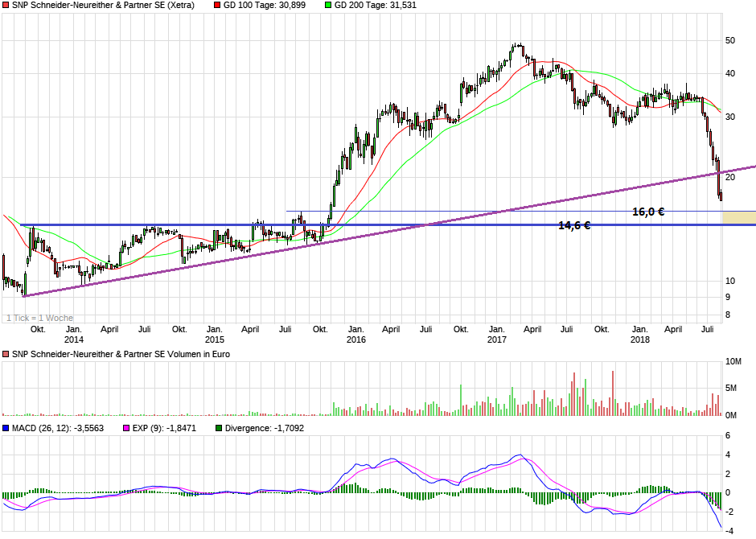Click the red Volumen in Euro legend swatch

click(6, 354)
